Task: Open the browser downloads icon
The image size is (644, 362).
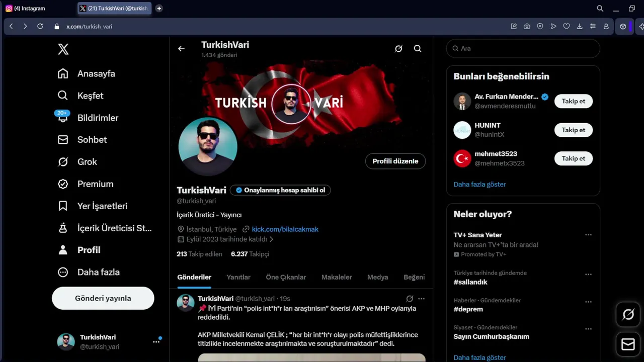Action: [x=580, y=26]
